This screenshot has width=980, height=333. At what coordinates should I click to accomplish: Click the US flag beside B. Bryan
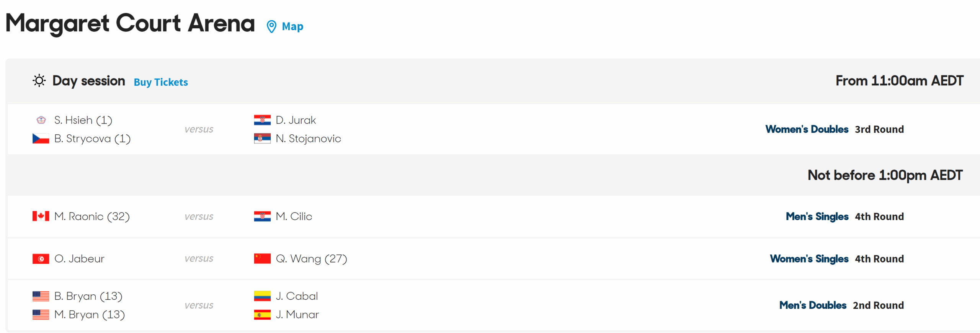[x=41, y=296]
